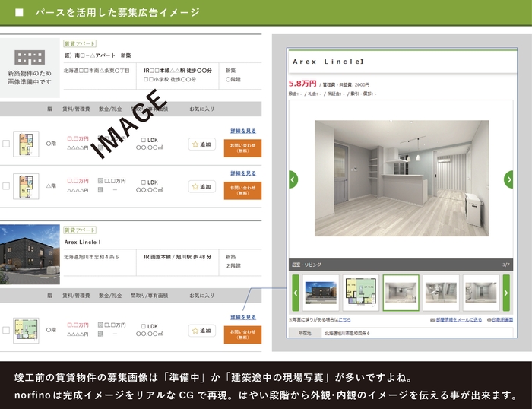The width and height of the screenshot is (532, 409).
Task: Click the こちら link below the gallery
Action: click(x=344, y=320)
